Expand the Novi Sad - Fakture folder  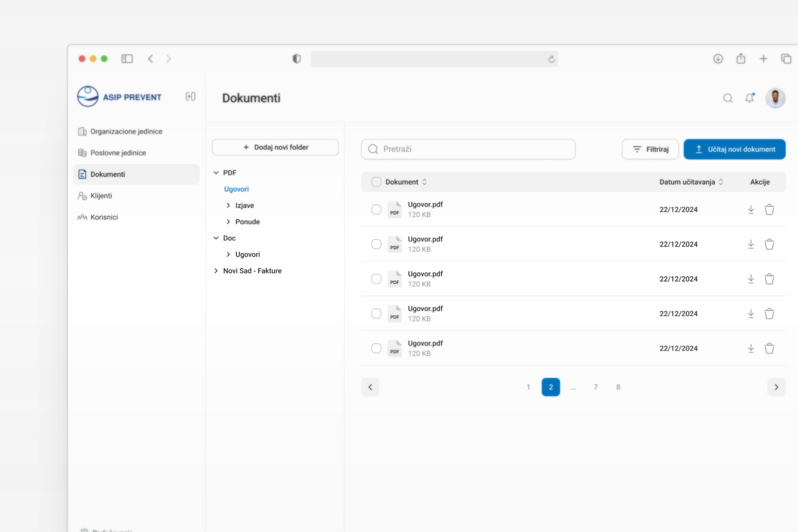[x=216, y=271]
